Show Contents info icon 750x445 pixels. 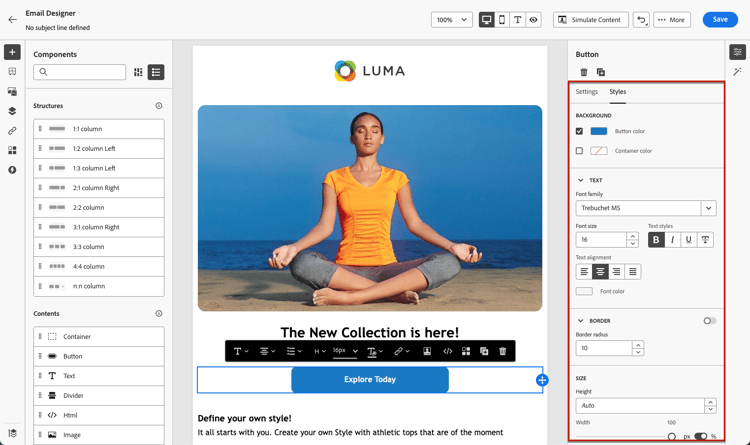pyautogui.click(x=159, y=313)
